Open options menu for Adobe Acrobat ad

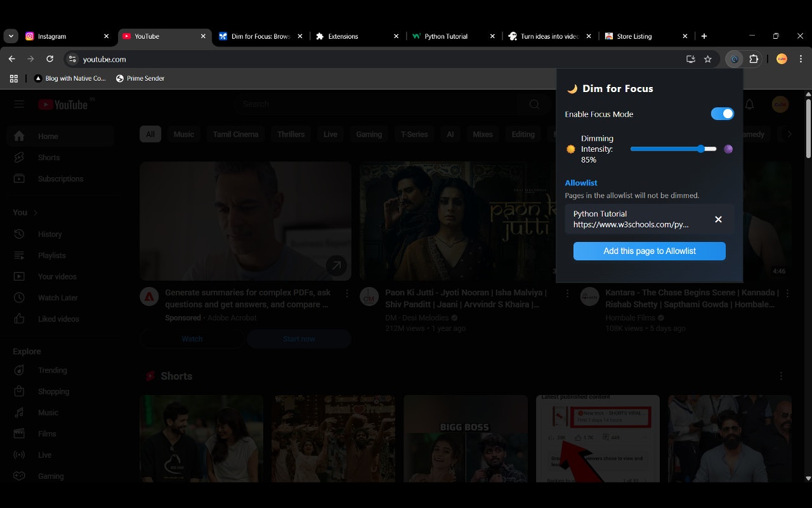pyautogui.click(x=347, y=293)
